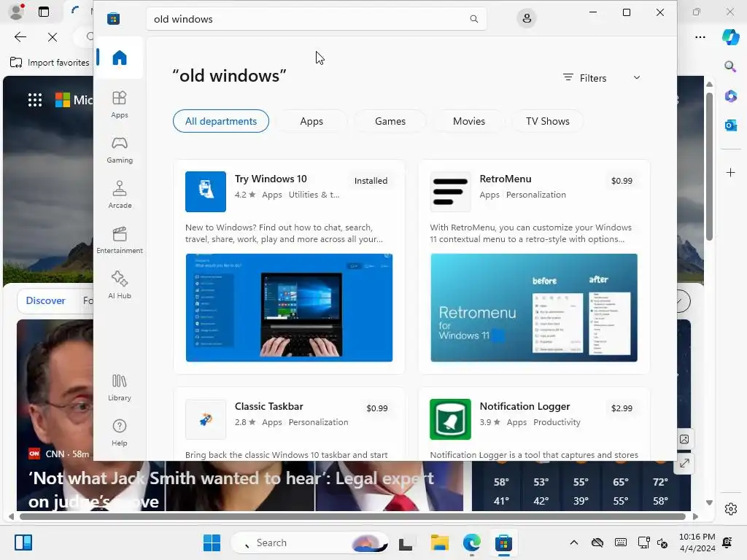This screenshot has height=560, width=747.
Task: Open the RetroMenu before/after thumbnail
Action: (x=533, y=308)
